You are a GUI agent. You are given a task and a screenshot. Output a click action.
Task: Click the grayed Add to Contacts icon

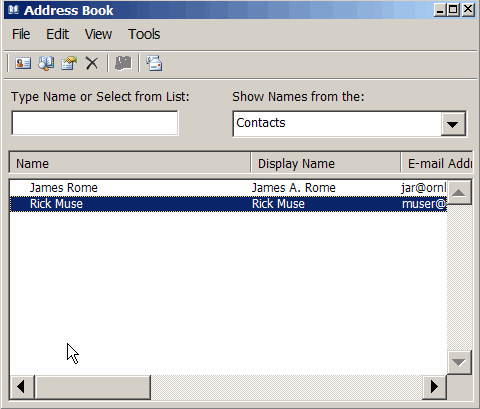pyautogui.click(x=123, y=63)
